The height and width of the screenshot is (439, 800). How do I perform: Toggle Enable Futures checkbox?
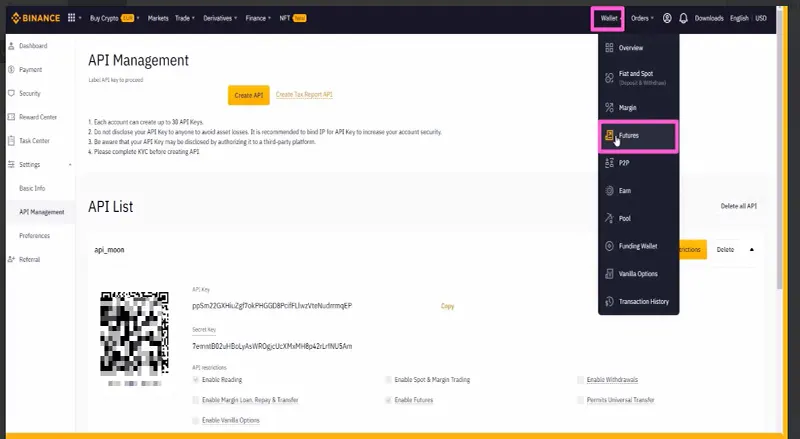click(x=388, y=400)
